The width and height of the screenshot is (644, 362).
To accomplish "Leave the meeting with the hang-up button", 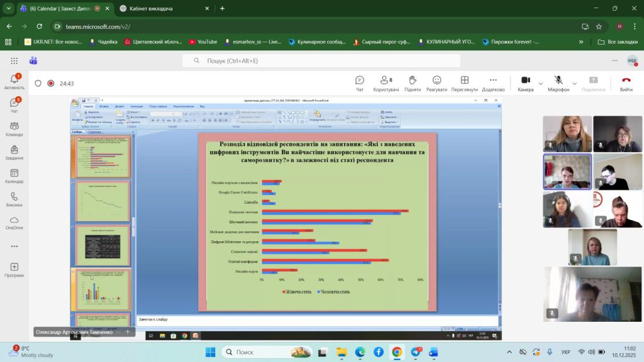I will (x=626, y=83).
